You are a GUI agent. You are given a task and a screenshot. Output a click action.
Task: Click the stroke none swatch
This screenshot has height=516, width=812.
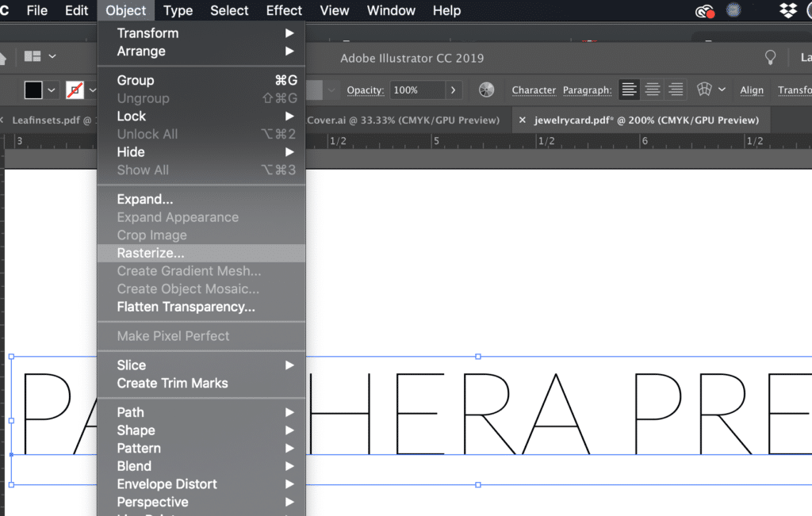(75, 90)
